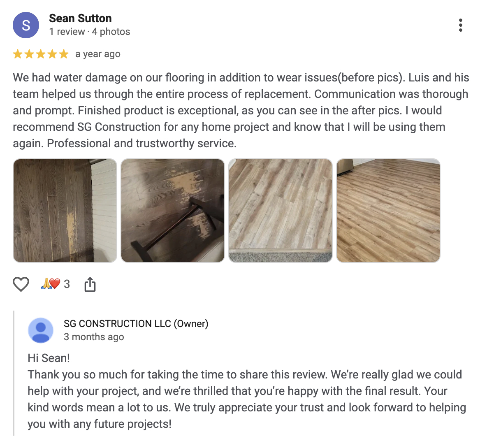Open Sean Sutton's reviewer profile name

[x=80, y=19]
